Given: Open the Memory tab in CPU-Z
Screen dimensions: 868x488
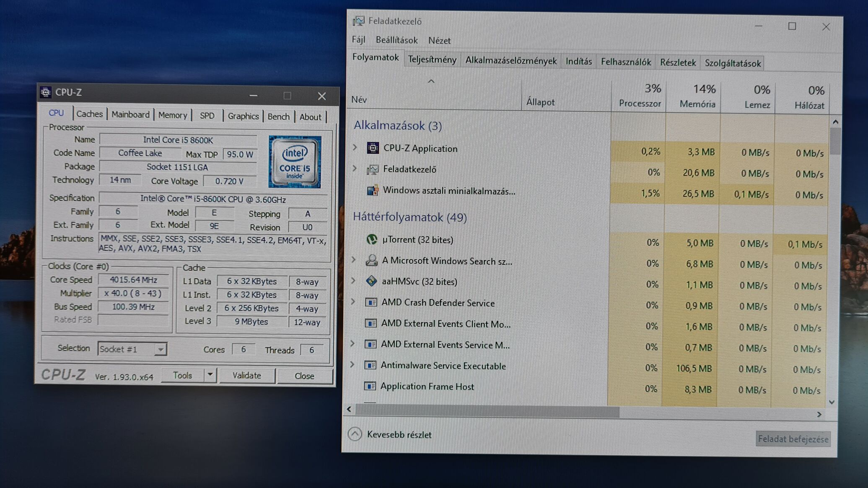Looking at the screenshot, I should click(173, 115).
